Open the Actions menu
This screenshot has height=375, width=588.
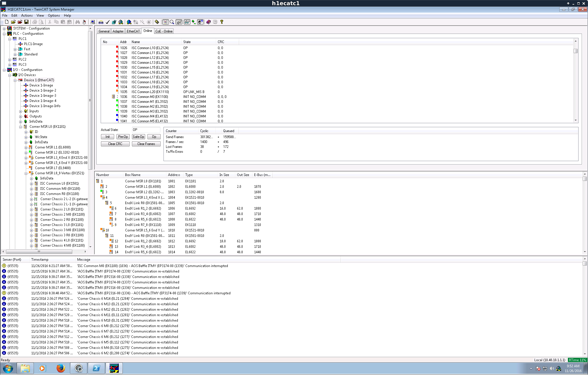pos(27,16)
